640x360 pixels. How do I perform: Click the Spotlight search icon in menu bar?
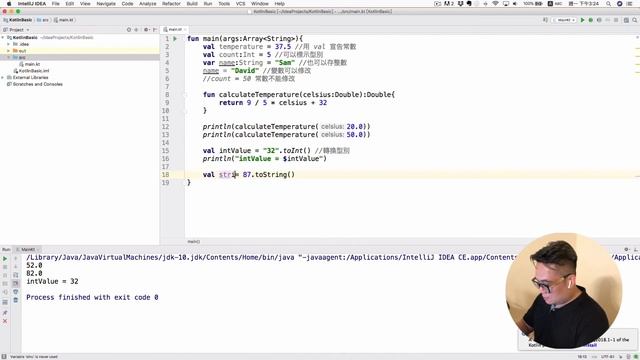[x=608, y=4]
